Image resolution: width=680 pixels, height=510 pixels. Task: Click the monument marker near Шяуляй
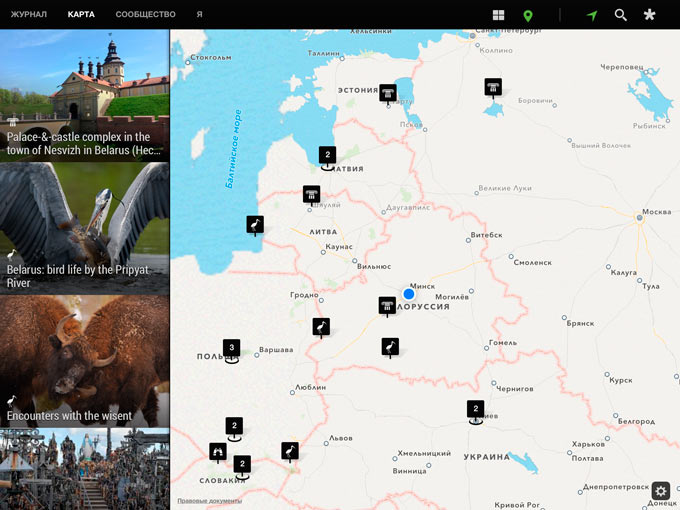click(311, 195)
